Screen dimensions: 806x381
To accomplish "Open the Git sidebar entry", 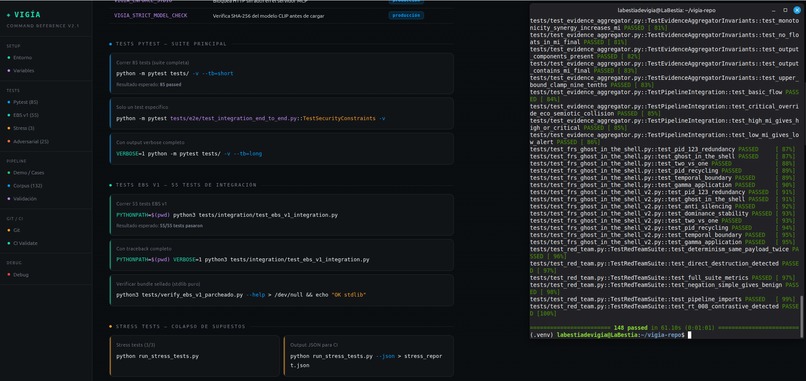I will [x=16, y=230].
